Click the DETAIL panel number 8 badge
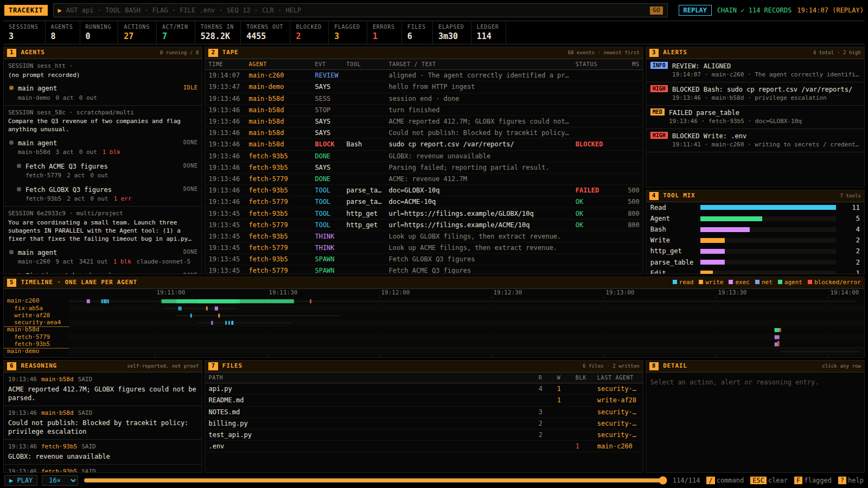This screenshot has height=488, width=868. 654,366
